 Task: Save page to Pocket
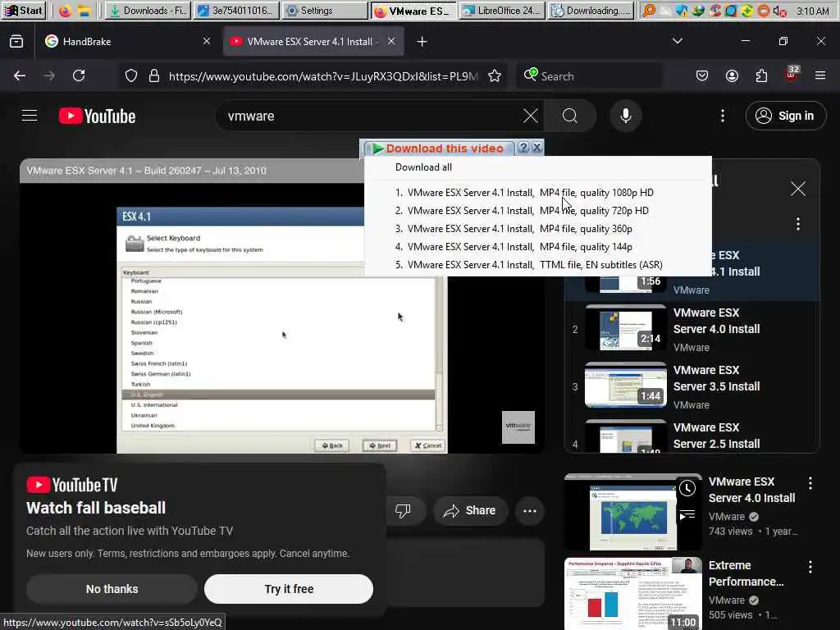702,76
